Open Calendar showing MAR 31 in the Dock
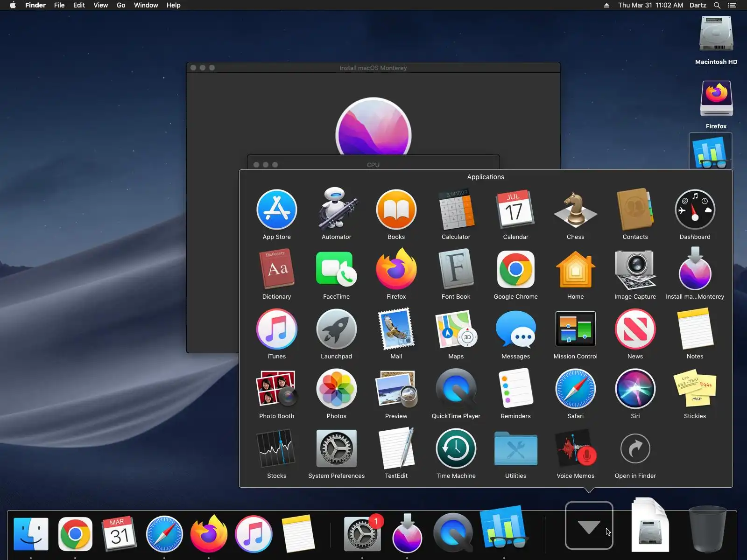The height and width of the screenshot is (560, 747). pos(119,534)
